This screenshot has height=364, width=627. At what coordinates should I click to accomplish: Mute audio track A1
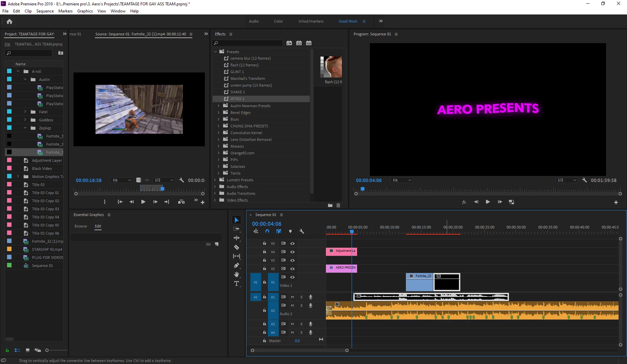pyautogui.click(x=292, y=297)
